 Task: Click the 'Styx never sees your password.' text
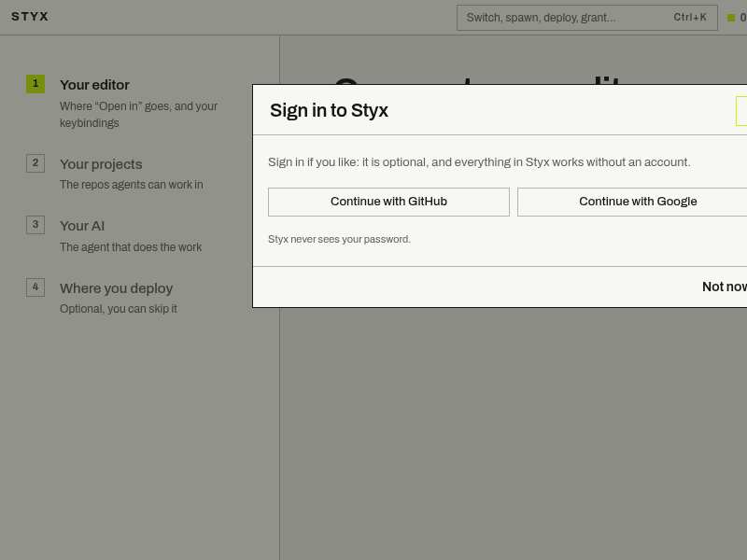tap(339, 239)
